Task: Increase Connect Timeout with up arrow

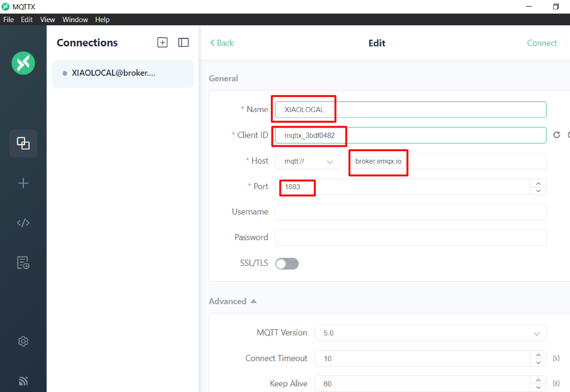Action: [x=538, y=355]
